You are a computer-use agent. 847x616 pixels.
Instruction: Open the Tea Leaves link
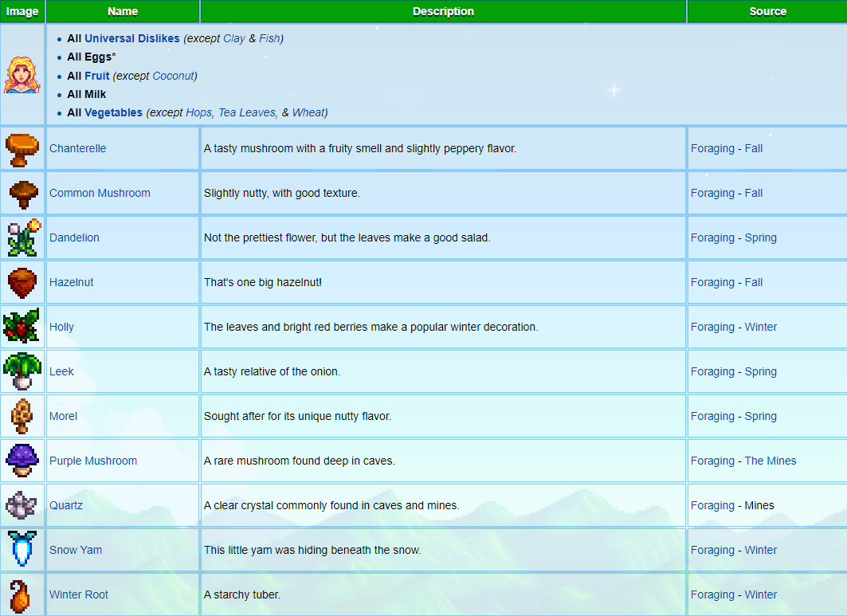click(x=247, y=112)
